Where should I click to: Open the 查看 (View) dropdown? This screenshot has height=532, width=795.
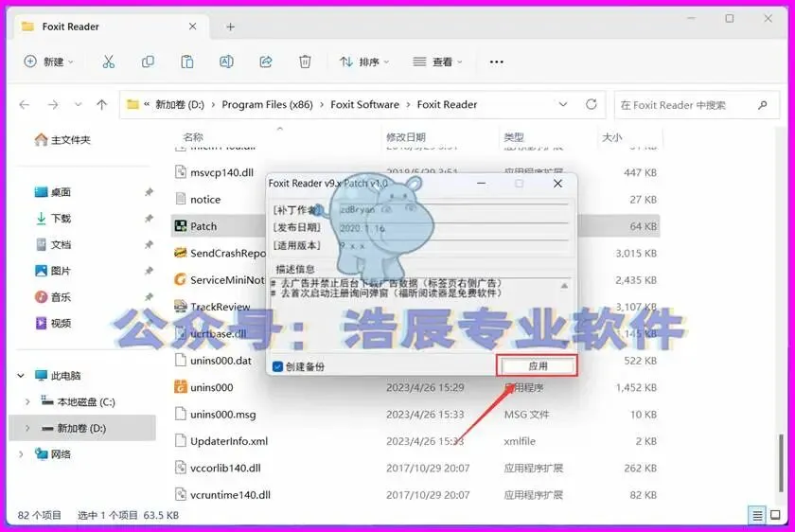[x=437, y=62]
